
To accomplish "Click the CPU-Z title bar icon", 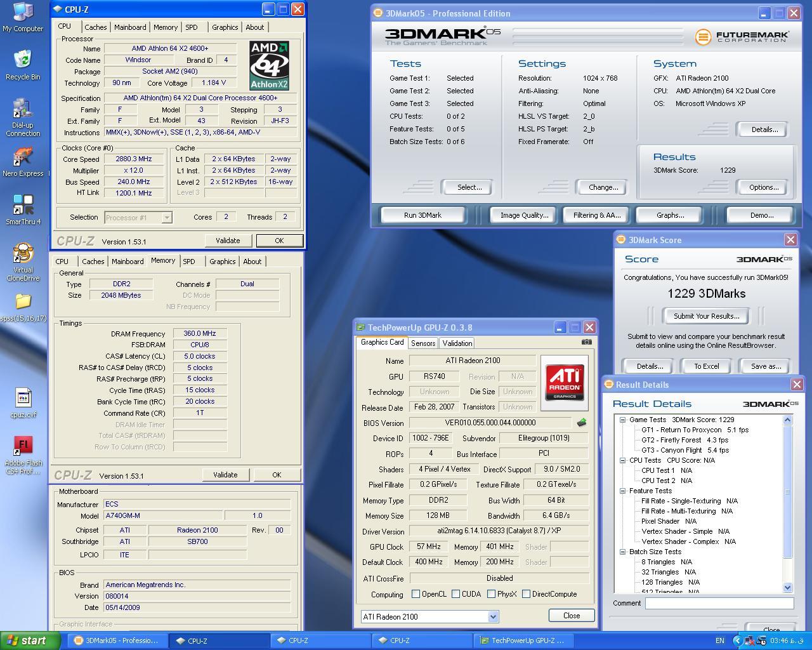I will tap(58, 10).
